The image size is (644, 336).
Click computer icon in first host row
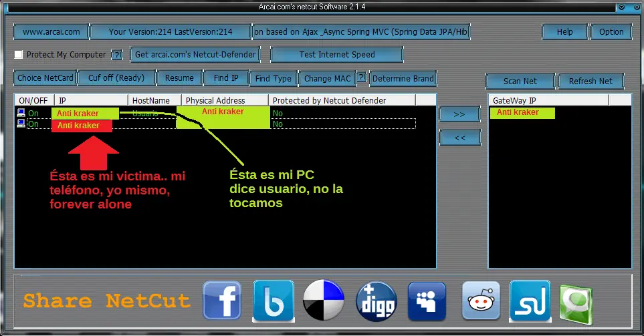(21, 112)
